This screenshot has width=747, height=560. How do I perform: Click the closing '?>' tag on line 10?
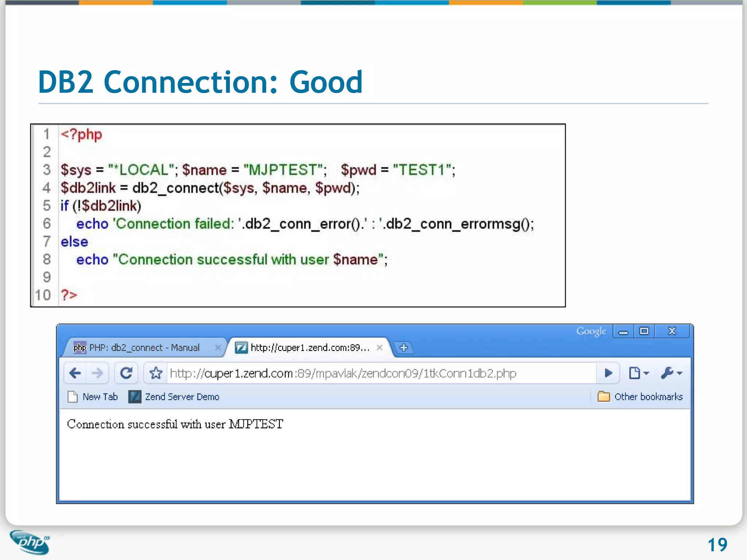point(69,295)
